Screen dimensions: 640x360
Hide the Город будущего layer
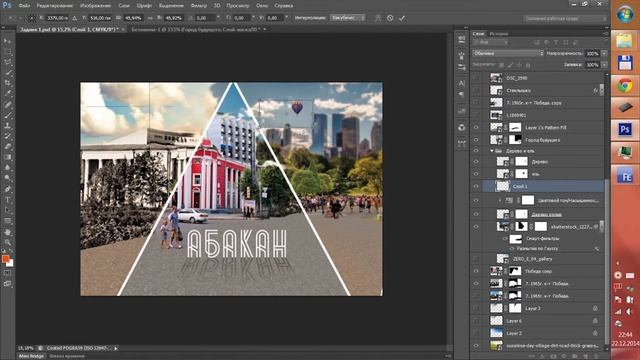(476, 140)
